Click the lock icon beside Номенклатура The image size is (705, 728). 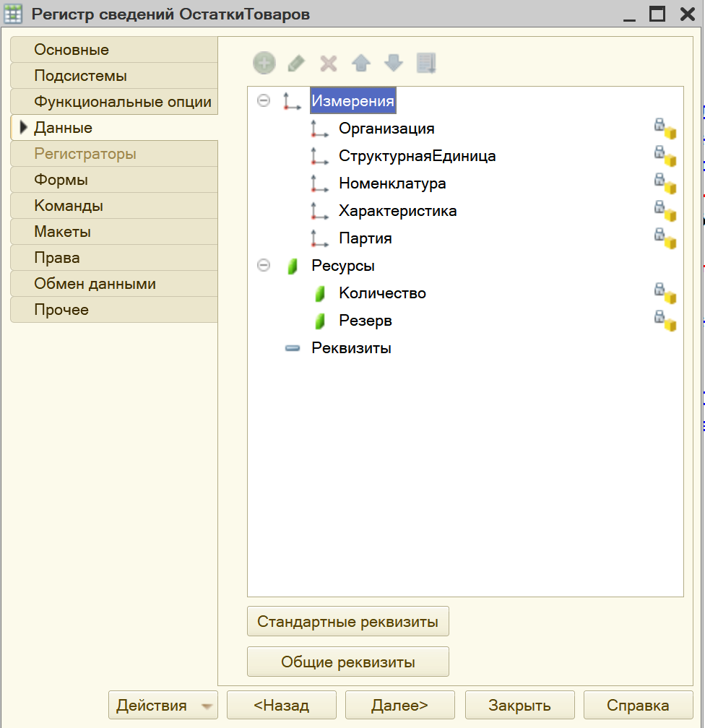[665, 183]
